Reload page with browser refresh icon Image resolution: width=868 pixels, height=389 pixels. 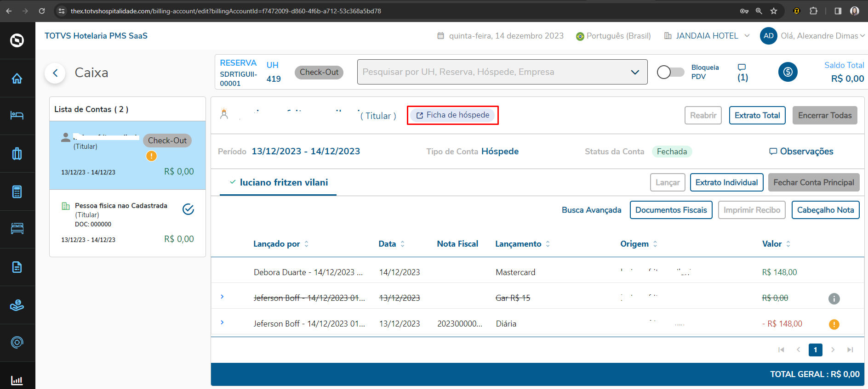pos(42,11)
